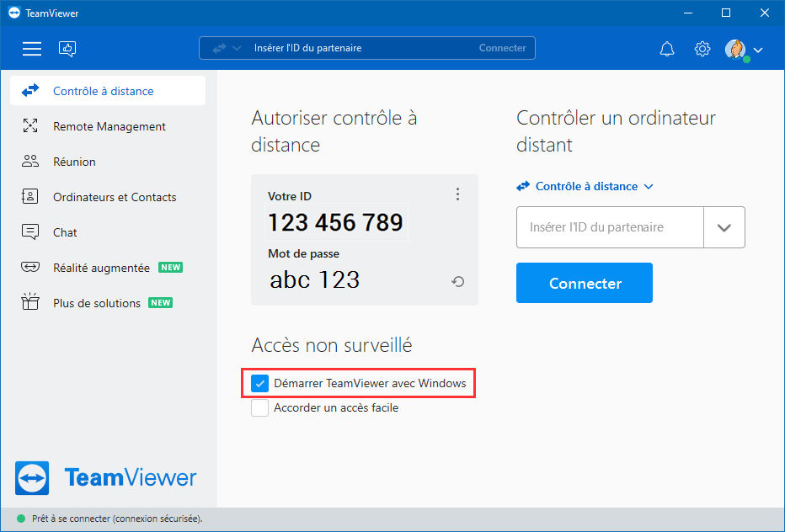The height and width of the screenshot is (532, 785).
Task: Open the Chat section
Action: point(108,232)
